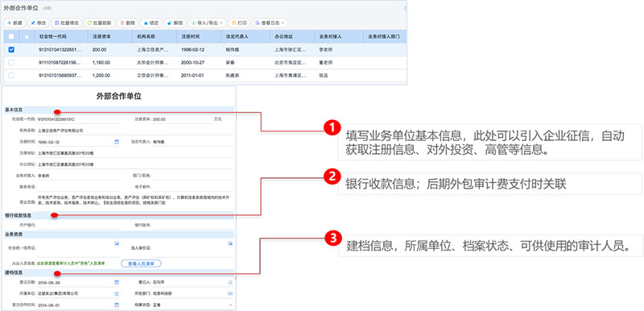Screen dimensions: 644x311
Task: Click the 上海市徐汇区… address cell in table
Action: 291,50
